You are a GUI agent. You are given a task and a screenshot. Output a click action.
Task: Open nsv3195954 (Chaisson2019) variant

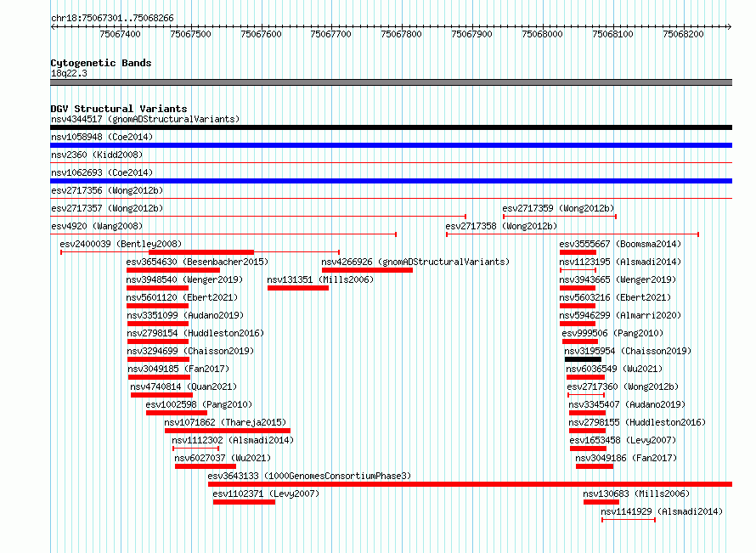[628, 351]
